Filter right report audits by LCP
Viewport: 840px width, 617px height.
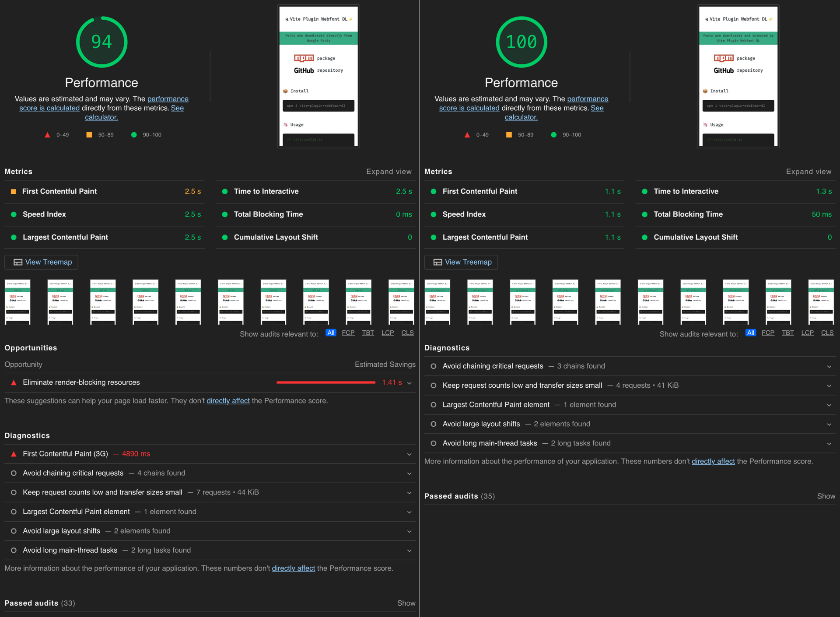(807, 333)
